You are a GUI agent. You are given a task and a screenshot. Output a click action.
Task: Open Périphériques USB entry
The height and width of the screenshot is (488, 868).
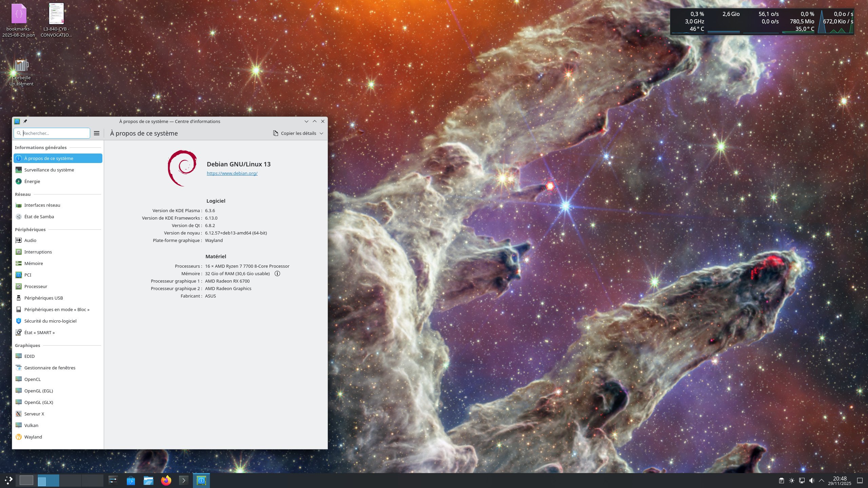(x=43, y=298)
